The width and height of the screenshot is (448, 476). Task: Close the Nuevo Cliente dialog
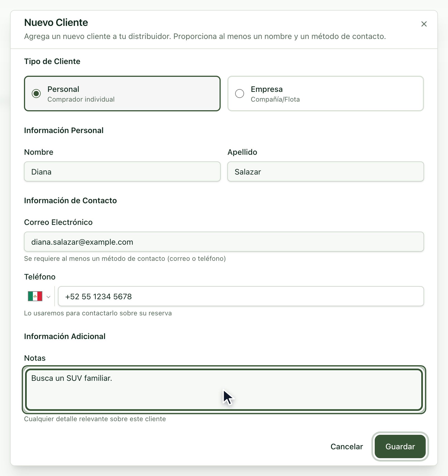pyautogui.click(x=424, y=24)
